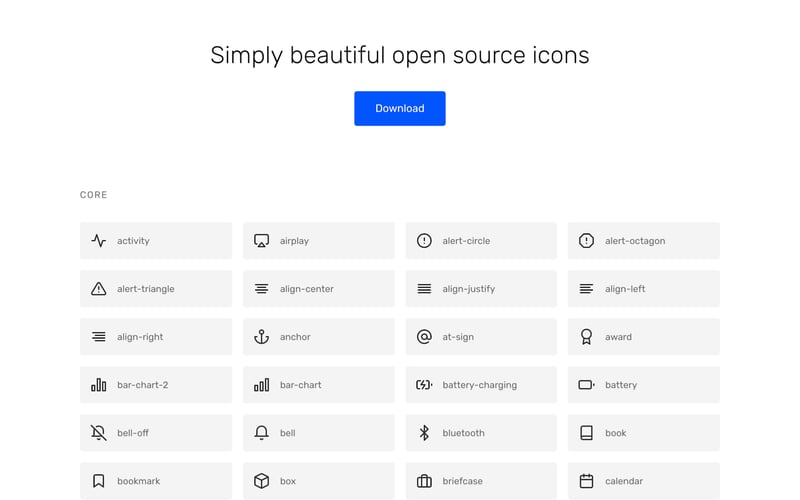Image resolution: width=800 pixels, height=500 pixels.
Task: Click the 'alert-octagon' label text
Action: pyautogui.click(x=635, y=241)
